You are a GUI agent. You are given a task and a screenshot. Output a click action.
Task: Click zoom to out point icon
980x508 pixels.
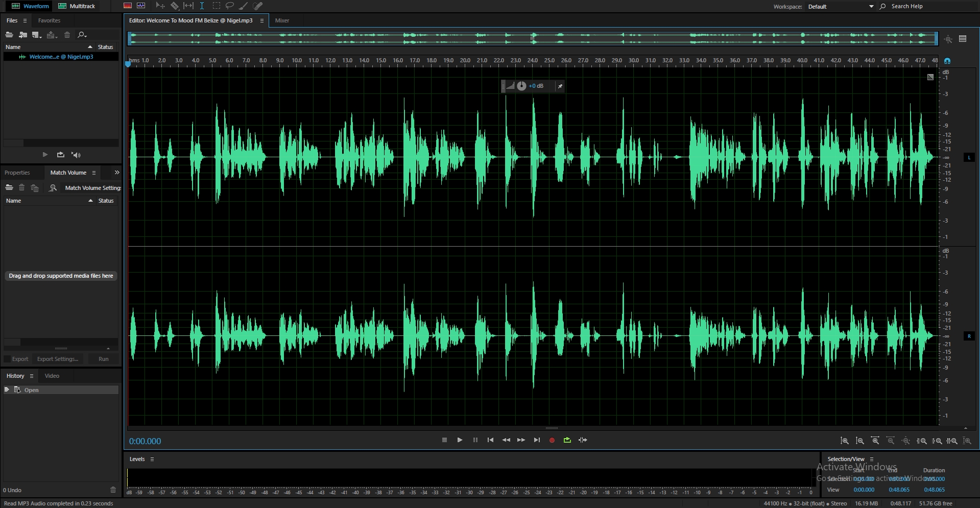point(937,441)
